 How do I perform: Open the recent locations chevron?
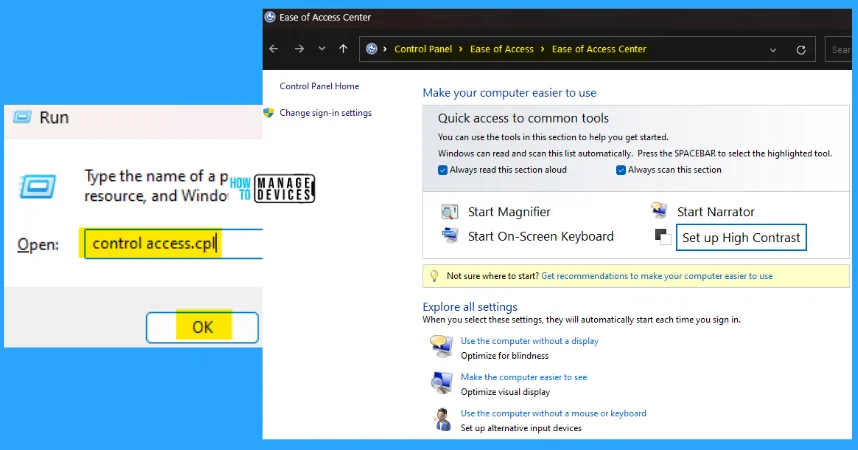click(322, 49)
